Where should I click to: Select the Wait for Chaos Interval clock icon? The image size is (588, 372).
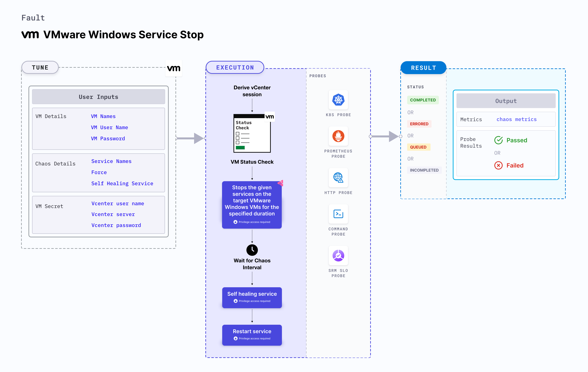coord(252,250)
